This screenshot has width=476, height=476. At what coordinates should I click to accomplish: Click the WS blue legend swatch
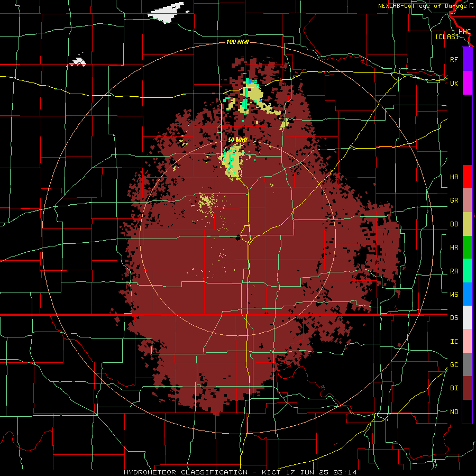[x=467, y=294]
